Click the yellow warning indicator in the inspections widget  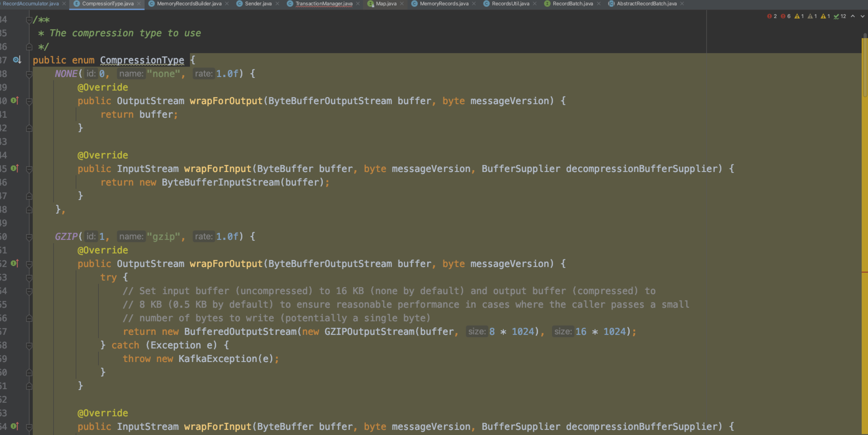coord(798,16)
